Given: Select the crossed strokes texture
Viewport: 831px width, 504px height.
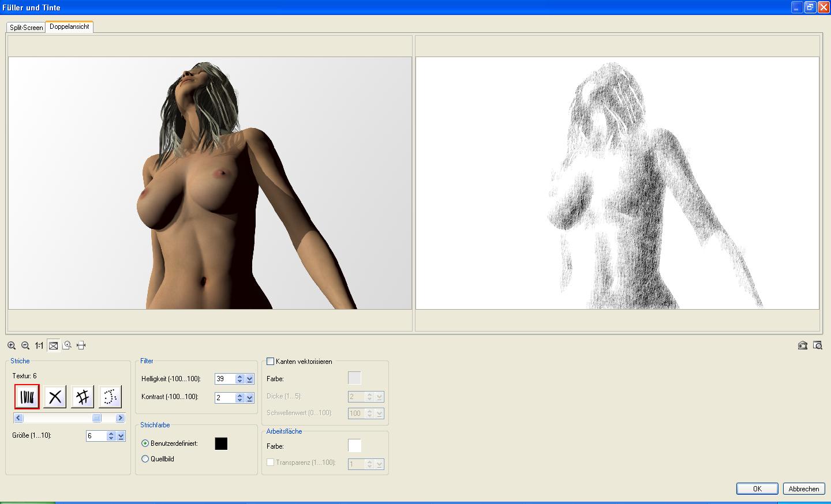Looking at the screenshot, I should point(55,397).
